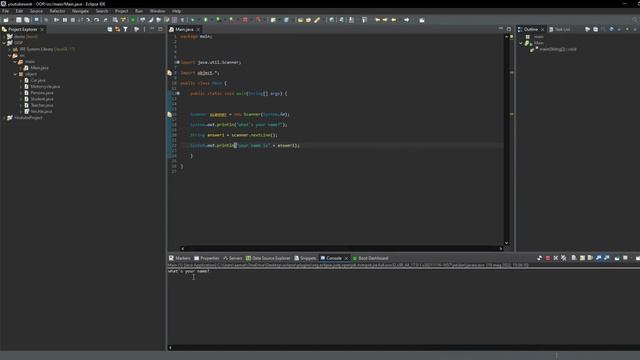640x360 pixels.
Task: Expand the Car.java node
Action: (x=21, y=80)
